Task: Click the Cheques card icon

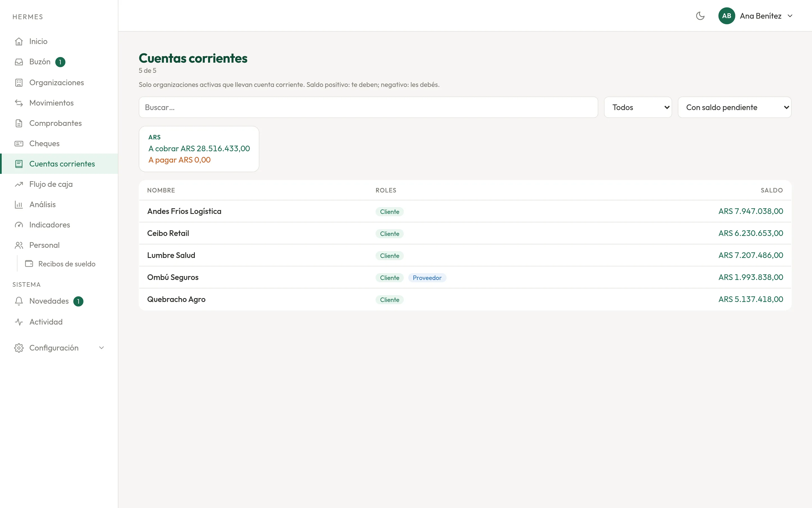Action: pyautogui.click(x=19, y=143)
